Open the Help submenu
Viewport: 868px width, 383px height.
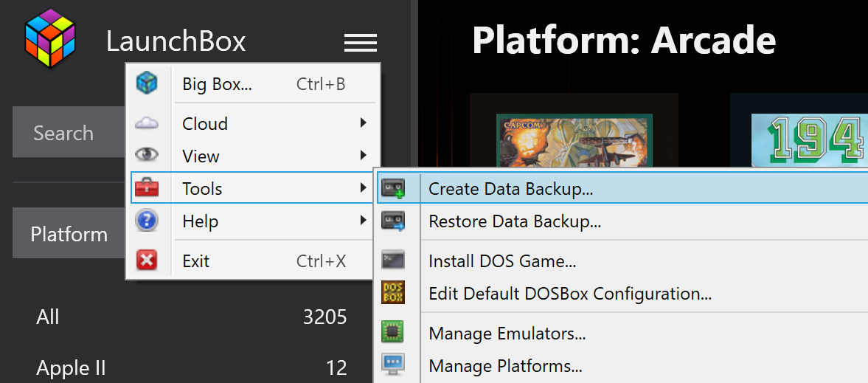[253, 221]
